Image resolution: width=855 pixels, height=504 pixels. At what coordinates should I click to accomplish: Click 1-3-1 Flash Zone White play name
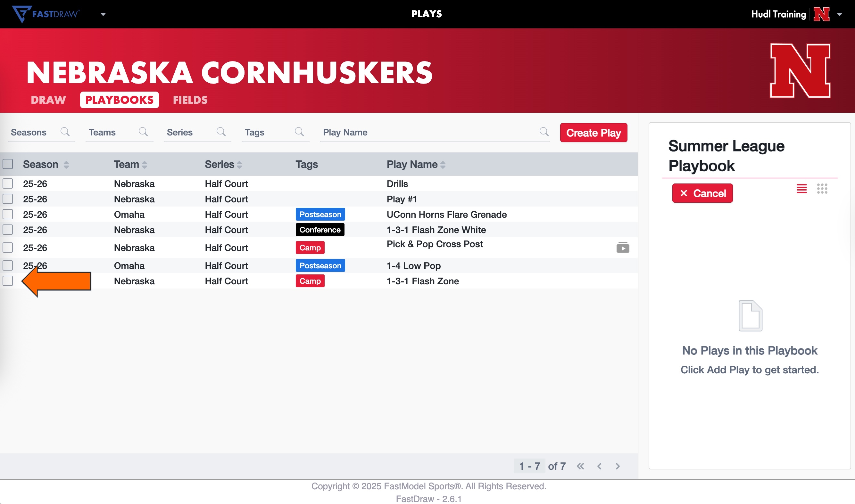(436, 230)
